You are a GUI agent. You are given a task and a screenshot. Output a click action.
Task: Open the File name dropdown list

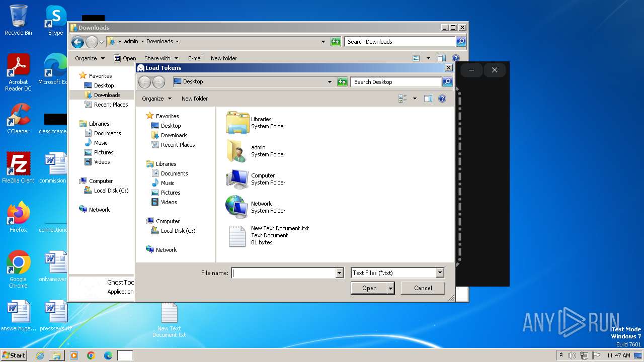(339, 273)
